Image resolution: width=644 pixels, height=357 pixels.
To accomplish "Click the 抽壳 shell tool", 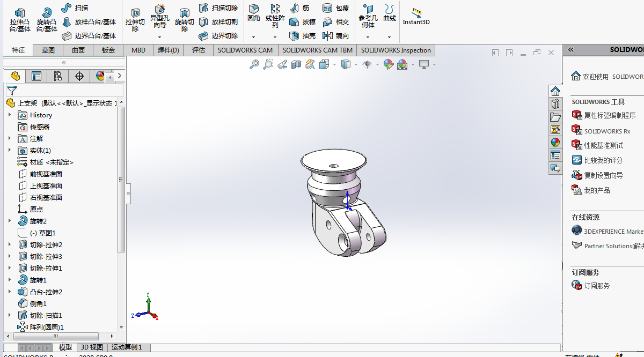I will (302, 36).
